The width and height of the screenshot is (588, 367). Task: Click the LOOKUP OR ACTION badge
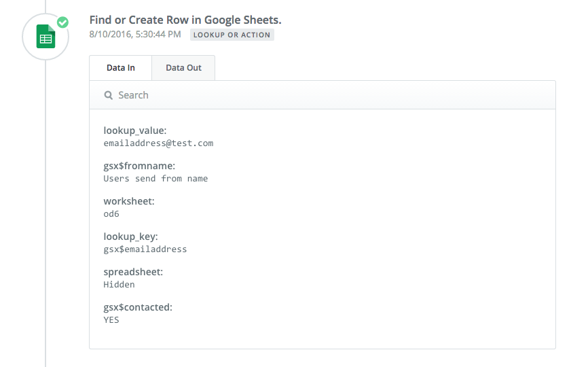click(232, 35)
